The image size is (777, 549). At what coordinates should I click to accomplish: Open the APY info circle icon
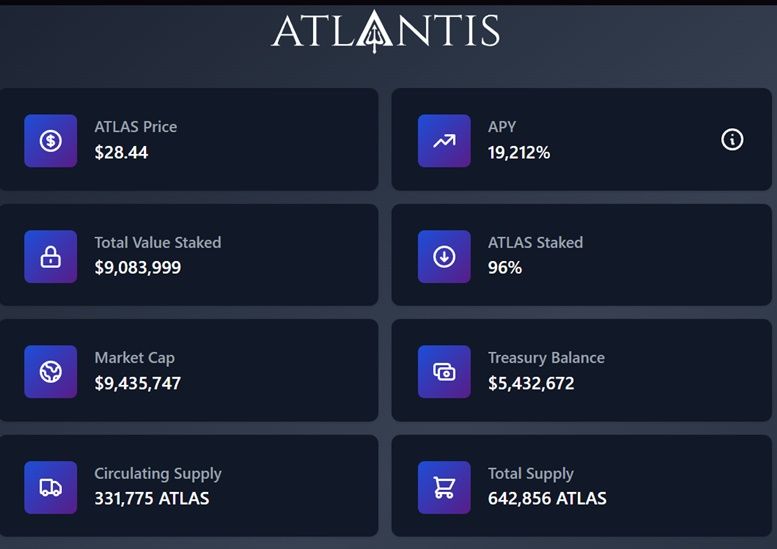pyautogui.click(x=732, y=139)
